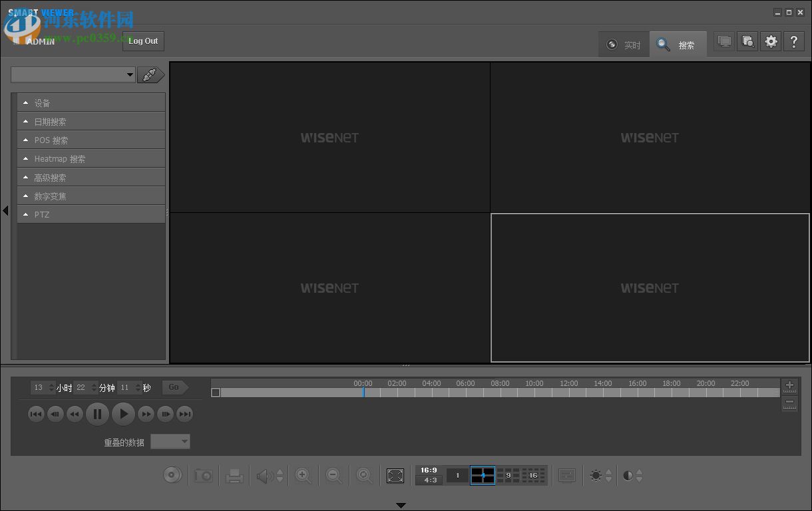Click the print icon

234,476
